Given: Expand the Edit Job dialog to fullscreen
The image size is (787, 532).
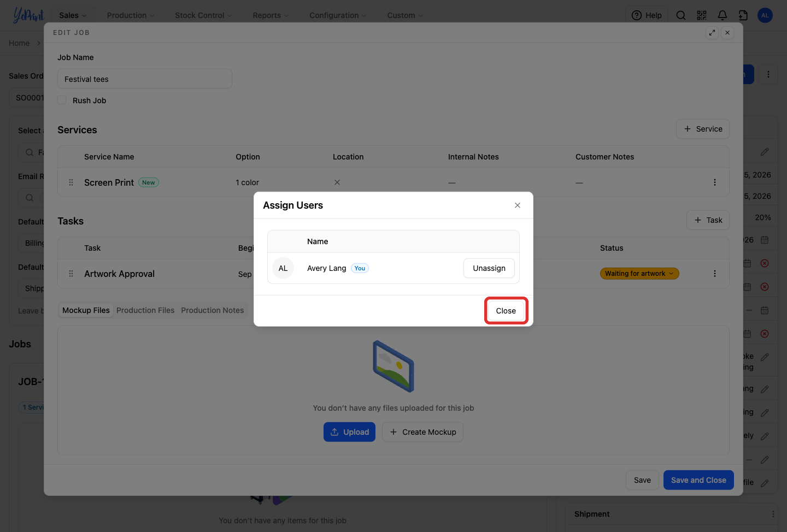Looking at the screenshot, I should tap(712, 33).
